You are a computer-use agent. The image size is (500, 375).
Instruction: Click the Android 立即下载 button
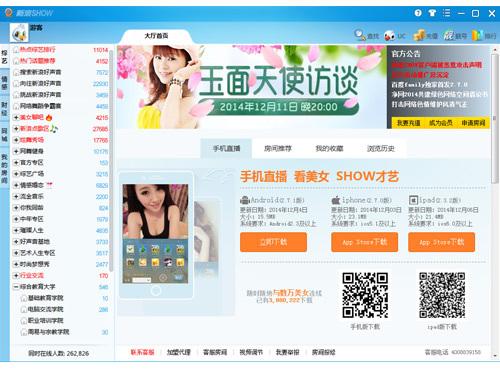click(273, 242)
